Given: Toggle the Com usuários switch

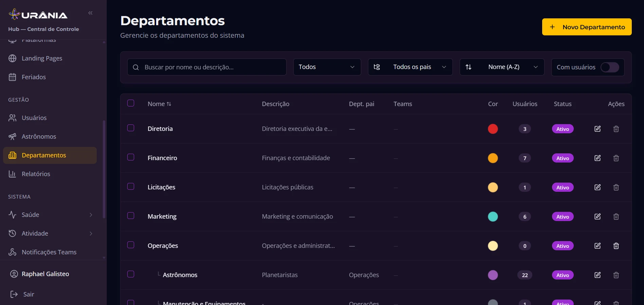Looking at the screenshot, I should (610, 67).
